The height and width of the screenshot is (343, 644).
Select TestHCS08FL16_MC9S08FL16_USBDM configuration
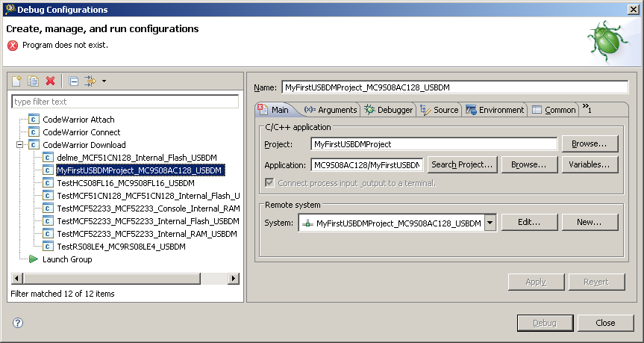(x=125, y=183)
